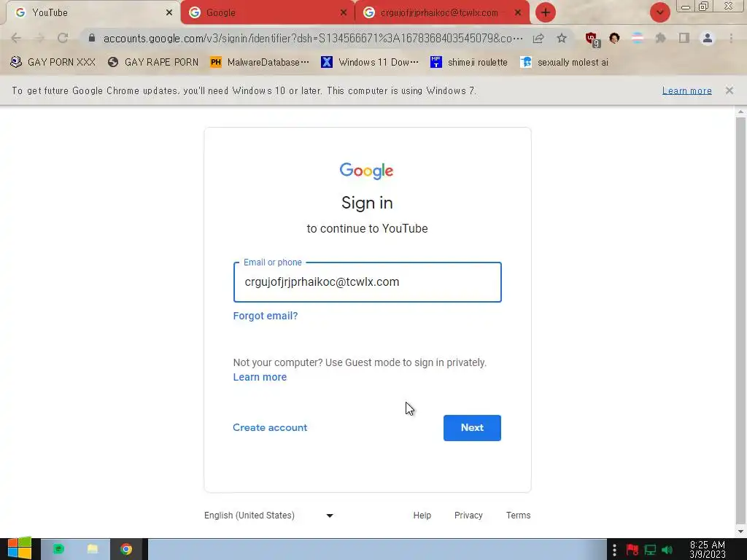Open green chat app on taskbar
Image resolution: width=747 pixels, height=560 pixels.
click(x=58, y=549)
